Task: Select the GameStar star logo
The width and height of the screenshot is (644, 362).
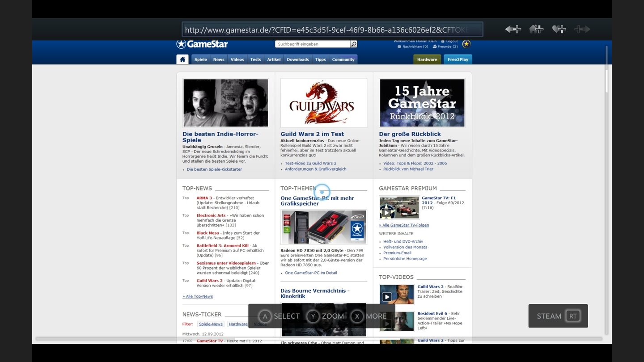Action: click(x=182, y=44)
